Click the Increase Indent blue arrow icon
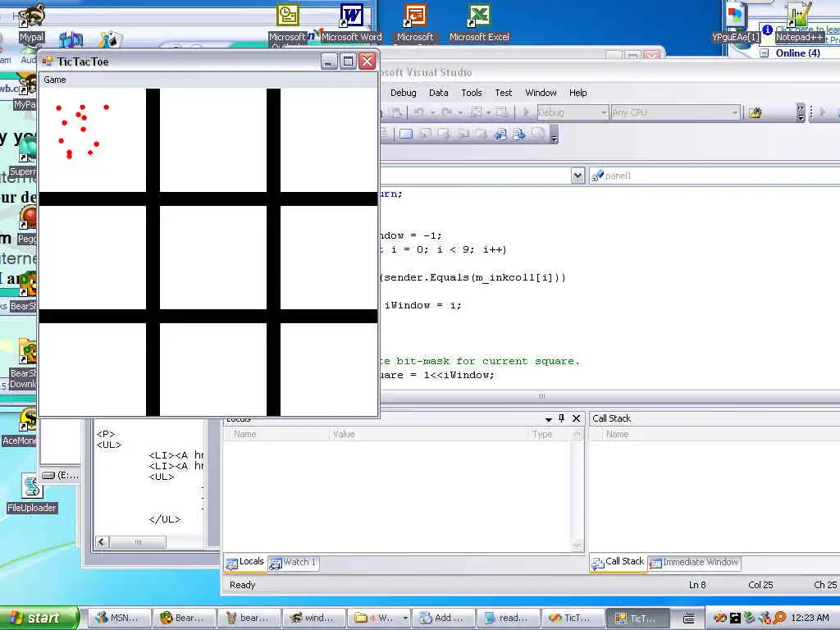Viewport: 840px width, 630px height. coord(518,134)
